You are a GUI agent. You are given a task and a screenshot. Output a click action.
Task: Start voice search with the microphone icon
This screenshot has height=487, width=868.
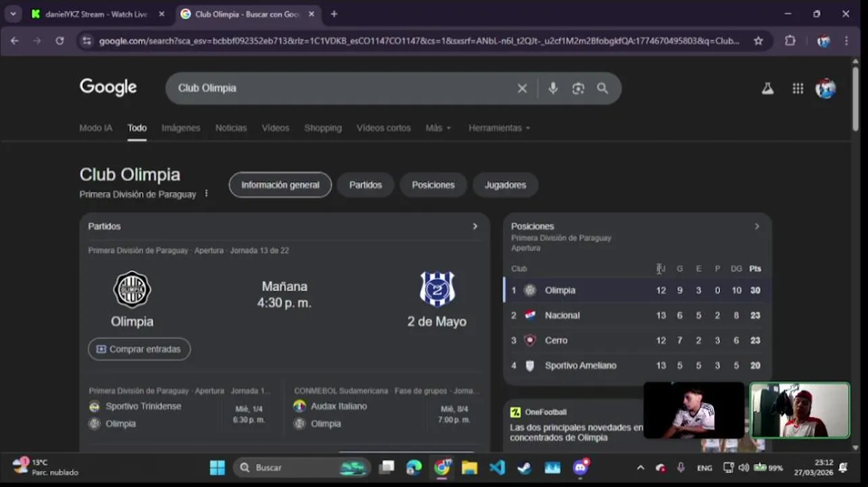553,88
